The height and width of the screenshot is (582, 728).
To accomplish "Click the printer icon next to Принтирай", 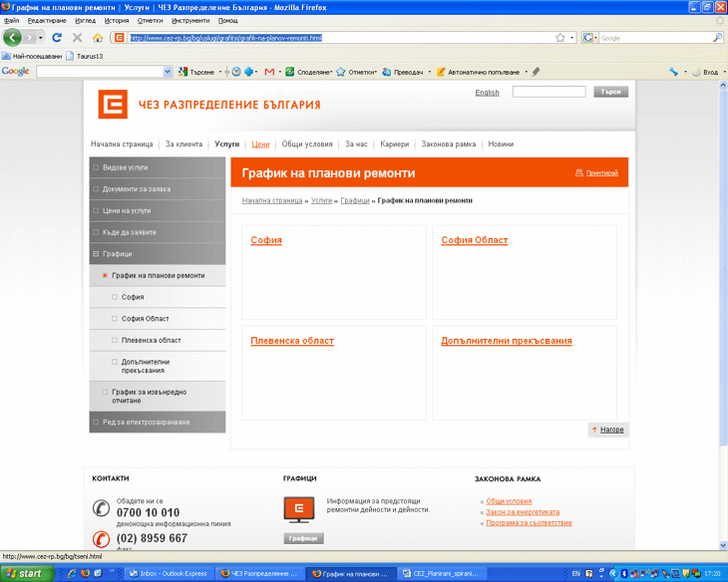I will click(x=579, y=172).
